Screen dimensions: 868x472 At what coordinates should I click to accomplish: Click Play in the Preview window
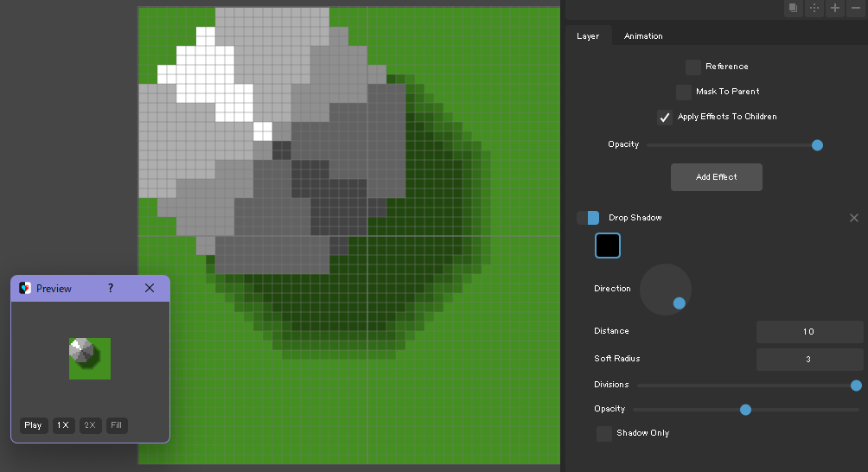click(x=33, y=425)
